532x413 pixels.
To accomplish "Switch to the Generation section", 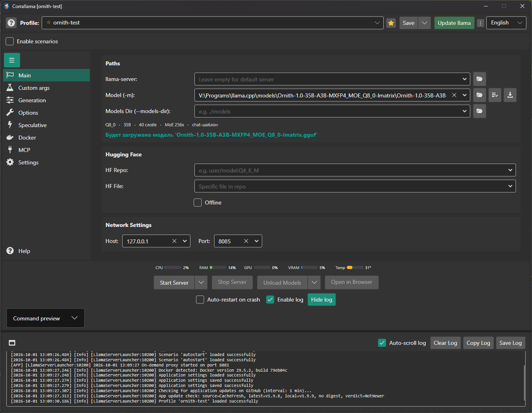I will (46, 100).
